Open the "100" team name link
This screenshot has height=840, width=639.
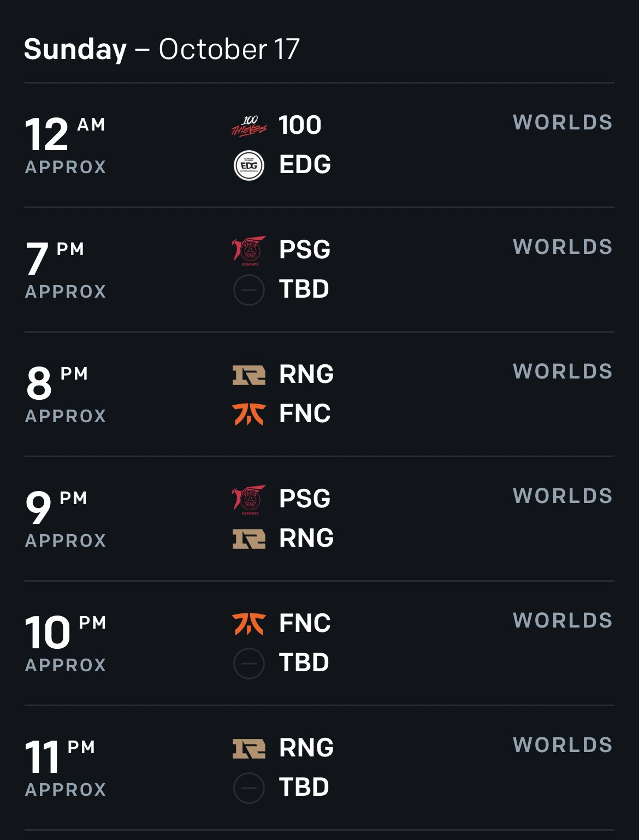(300, 125)
